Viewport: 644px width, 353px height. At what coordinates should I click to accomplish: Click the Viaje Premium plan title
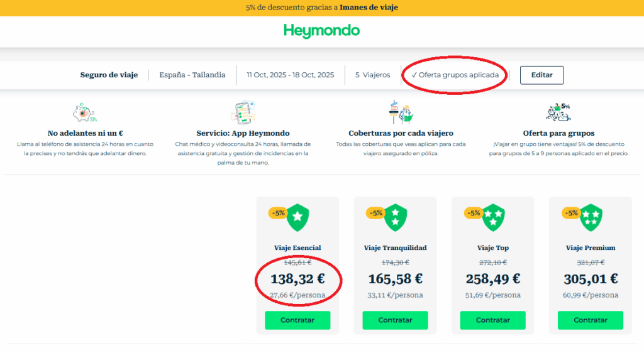pyautogui.click(x=591, y=247)
